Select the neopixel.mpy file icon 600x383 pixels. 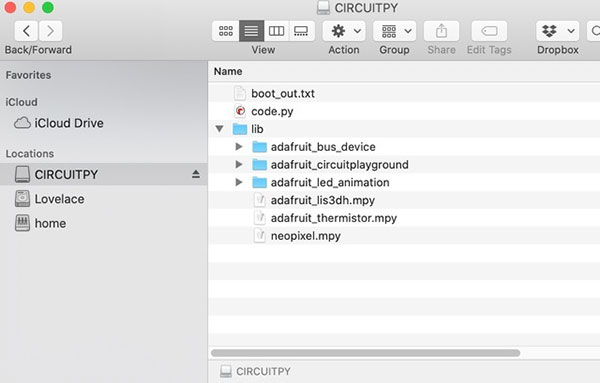pyautogui.click(x=260, y=236)
